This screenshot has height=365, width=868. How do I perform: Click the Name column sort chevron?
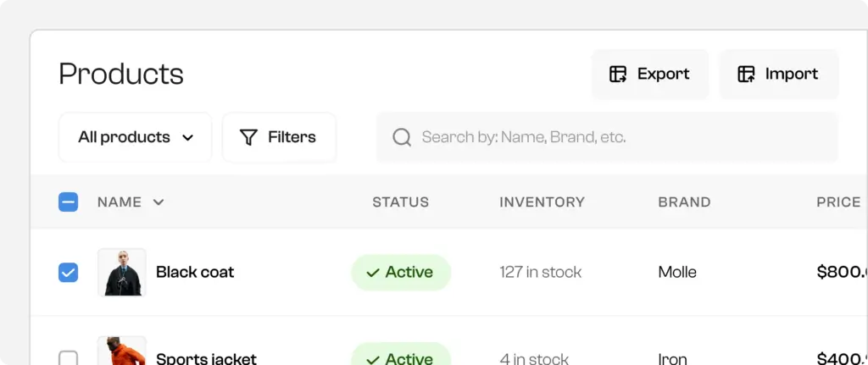[x=158, y=202]
